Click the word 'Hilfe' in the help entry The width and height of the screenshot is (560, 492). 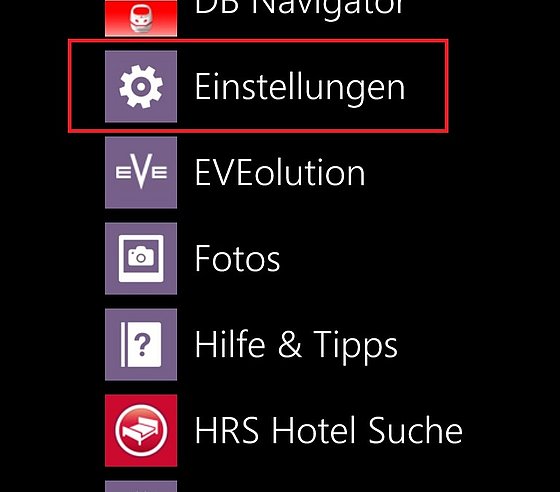[230, 343]
